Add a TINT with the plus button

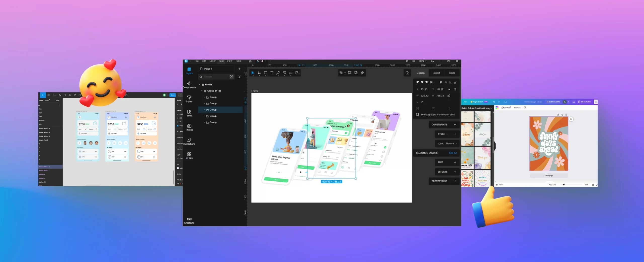(x=455, y=162)
